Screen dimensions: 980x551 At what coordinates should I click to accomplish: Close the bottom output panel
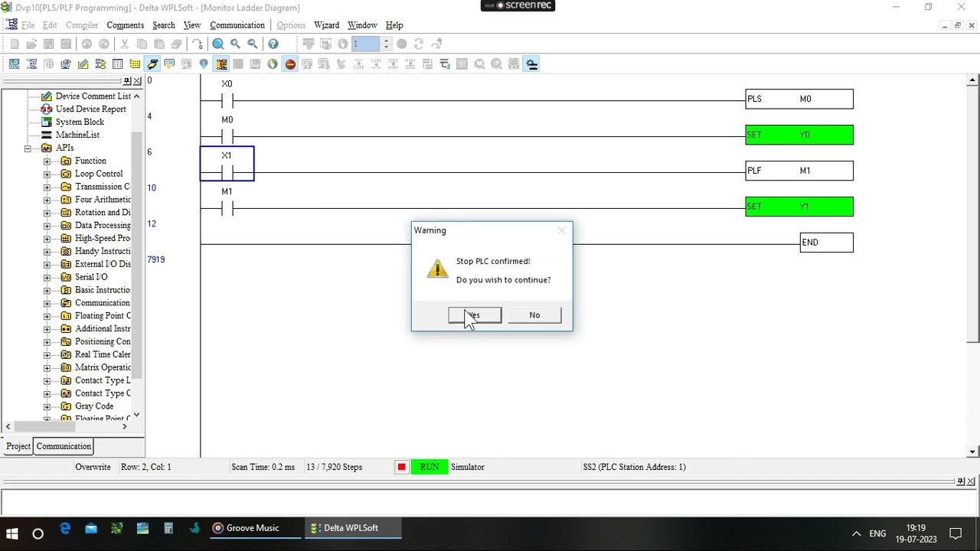click(x=971, y=481)
